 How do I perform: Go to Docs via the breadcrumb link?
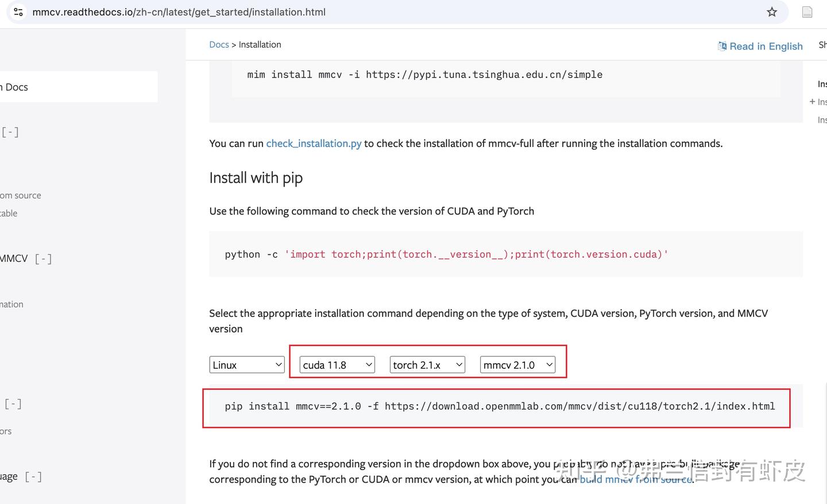tap(219, 44)
